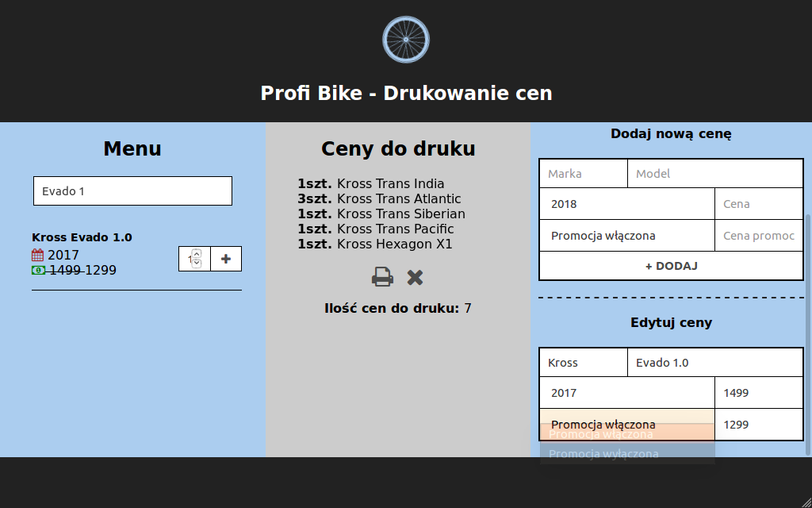
Task: Click the 1499 price field in Edytuj ceny
Action: click(x=759, y=392)
